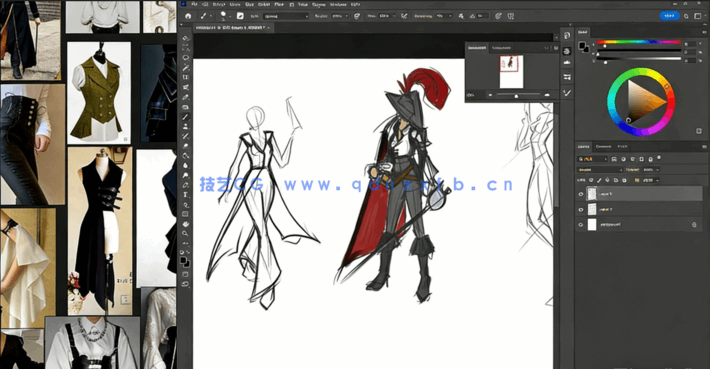Click the hue slider in Color panel
This screenshot has height=369, width=710.
click(x=639, y=42)
